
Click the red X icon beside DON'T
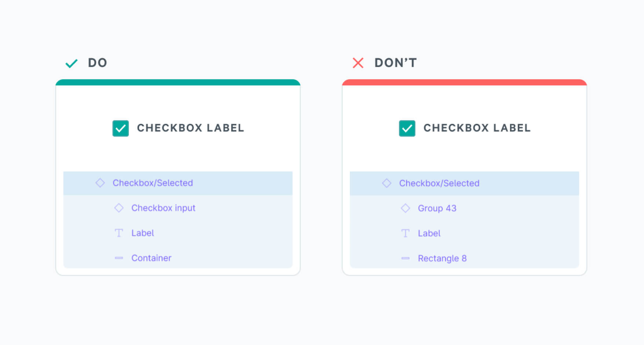point(358,63)
